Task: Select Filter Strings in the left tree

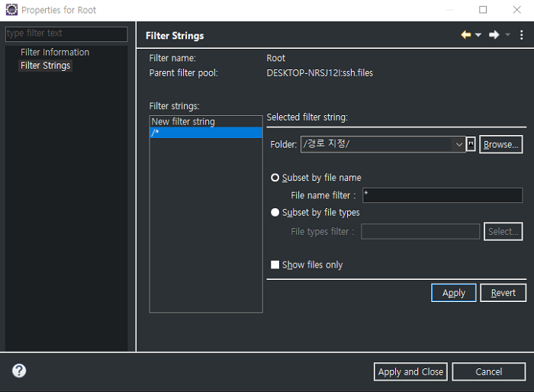Action: (x=46, y=66)
